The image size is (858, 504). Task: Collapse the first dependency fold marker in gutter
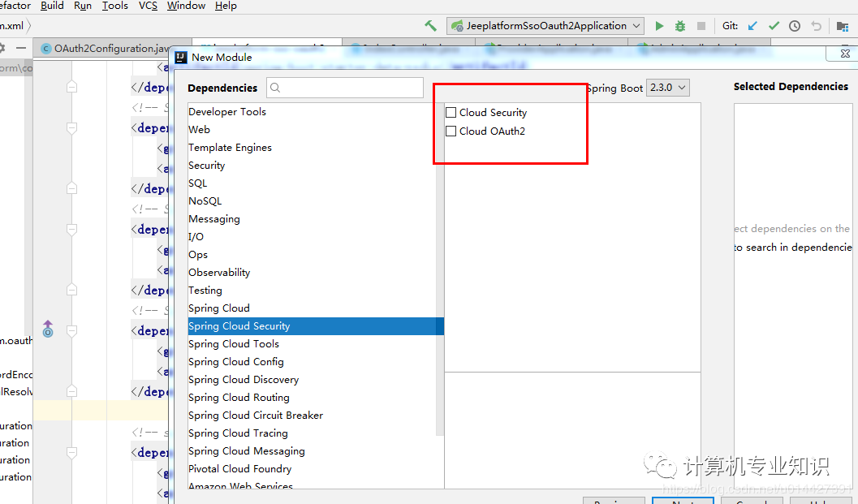click(x=71, y=87)
